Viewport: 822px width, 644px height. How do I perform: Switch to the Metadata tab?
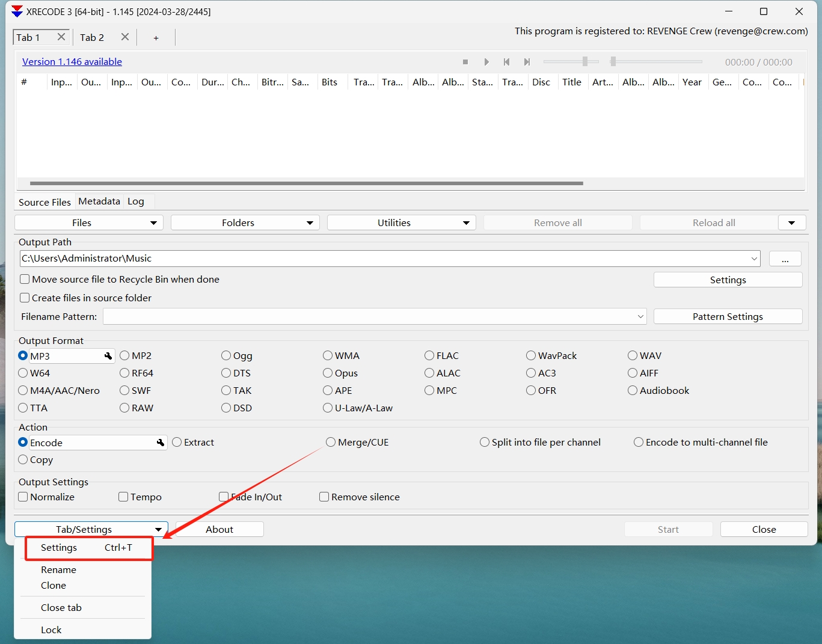coord(99,201)
